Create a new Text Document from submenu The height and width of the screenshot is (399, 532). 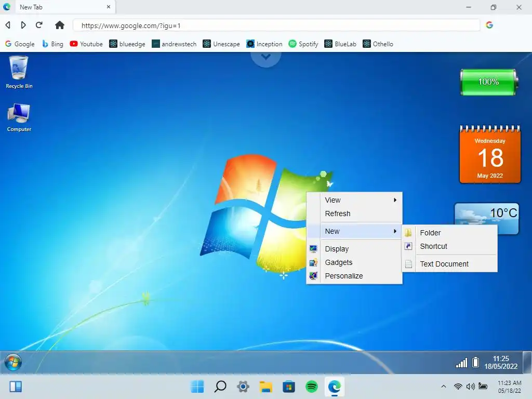click(x=449, y=264)
